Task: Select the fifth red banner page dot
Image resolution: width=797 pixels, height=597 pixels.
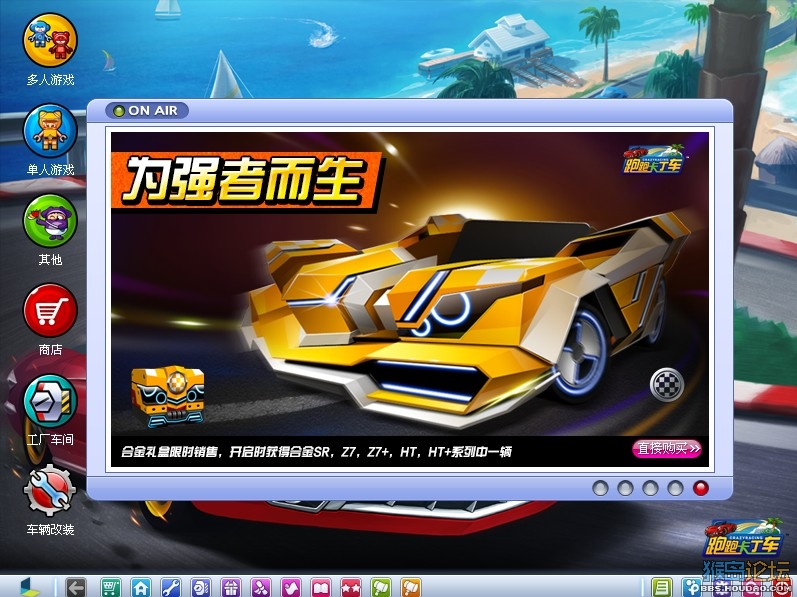Action: point(700,488)
